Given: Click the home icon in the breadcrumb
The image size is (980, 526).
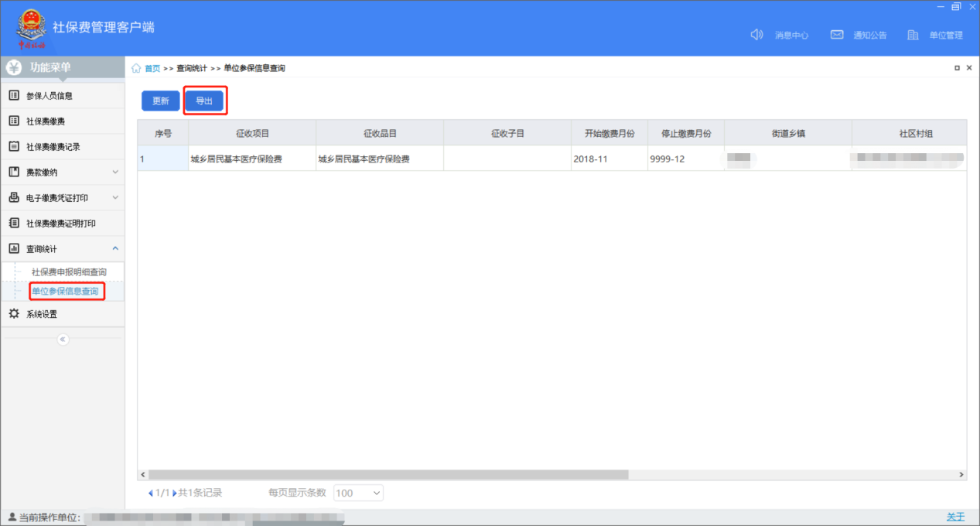Looking at the screenshot, I should 136,68.
